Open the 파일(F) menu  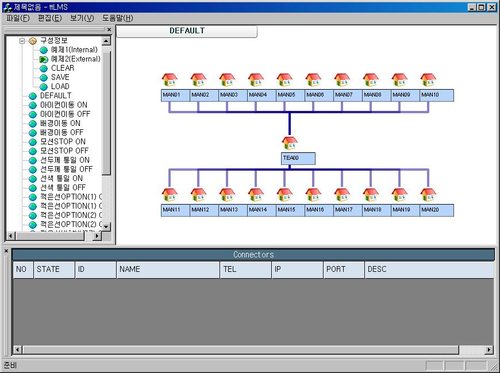pos(18,18)
